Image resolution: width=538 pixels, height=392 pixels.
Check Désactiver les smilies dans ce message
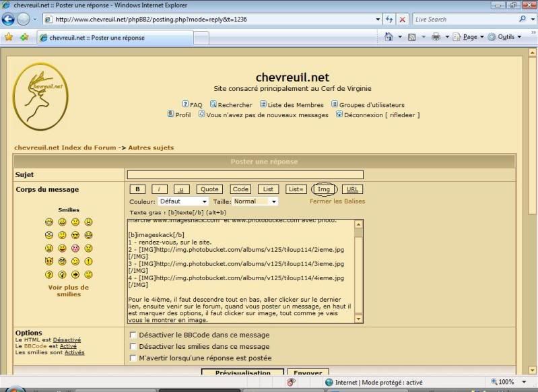tap(133, 346)
